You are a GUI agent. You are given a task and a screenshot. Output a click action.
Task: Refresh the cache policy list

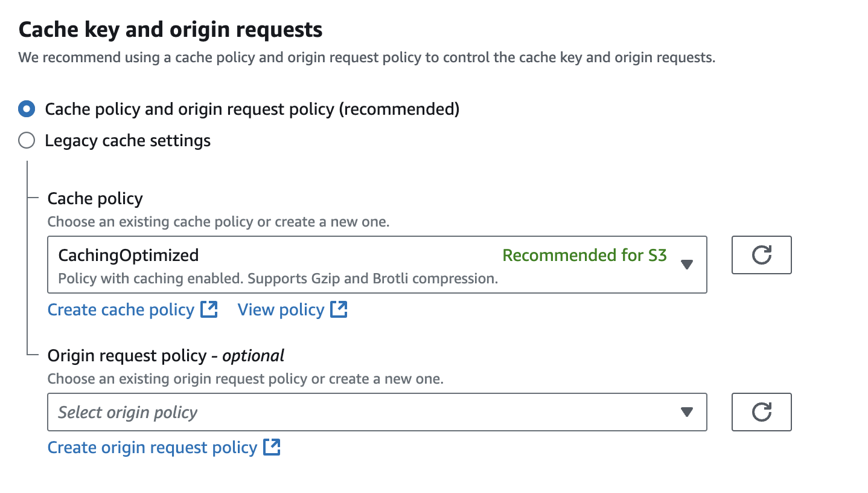(761, 256)
